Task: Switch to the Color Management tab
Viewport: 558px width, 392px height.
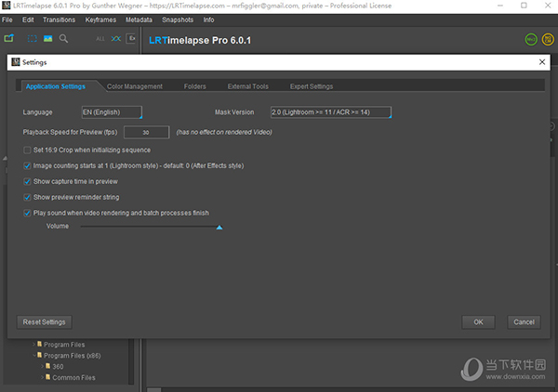Action: 135,86
